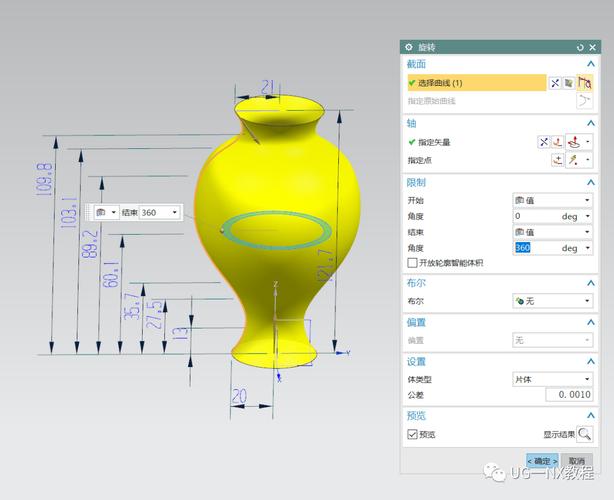Viewport: 614px width, 500px height.
Task: Open the 布尔 dropdown showing 无
Action: [x=552, y=301]
